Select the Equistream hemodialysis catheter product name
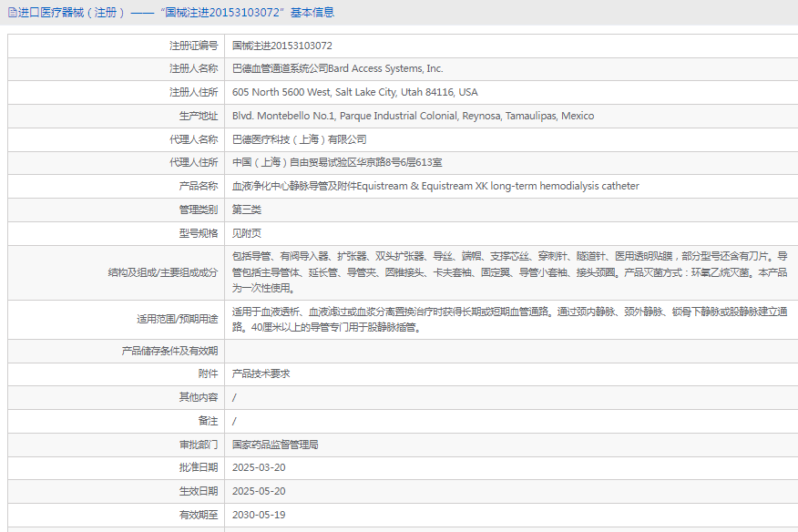 coord(435,186)
